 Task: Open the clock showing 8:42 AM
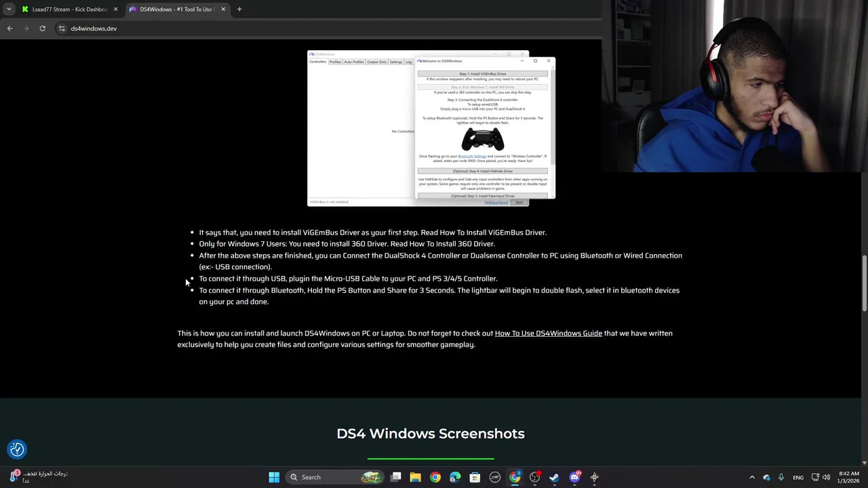pyautogui.click(x=849, y=477)
